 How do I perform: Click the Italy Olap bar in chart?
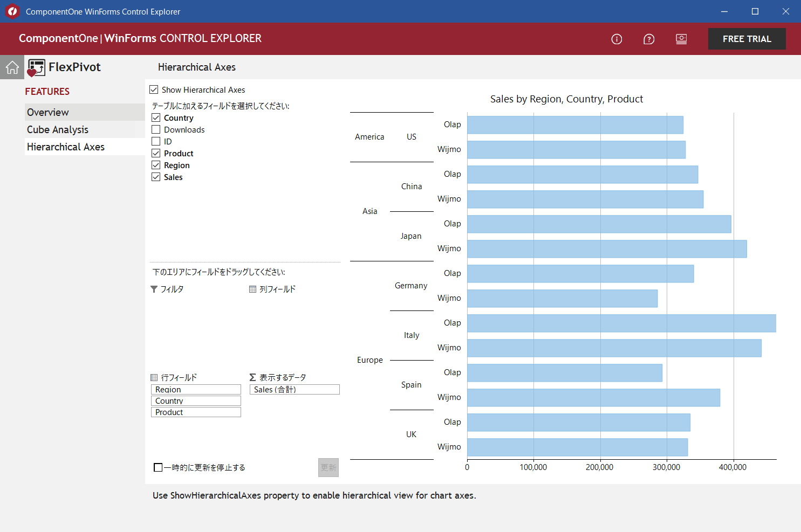[x=621, y=323]
